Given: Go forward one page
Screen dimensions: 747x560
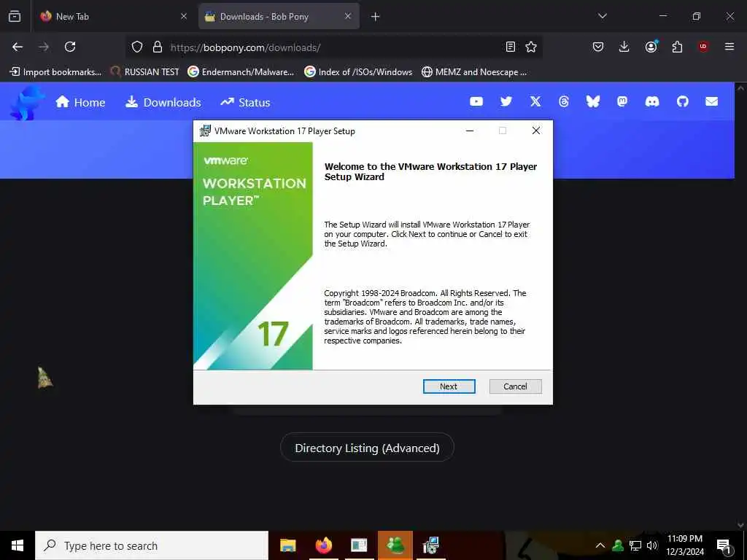Looking at the screenshot, I should click(44, 47).
